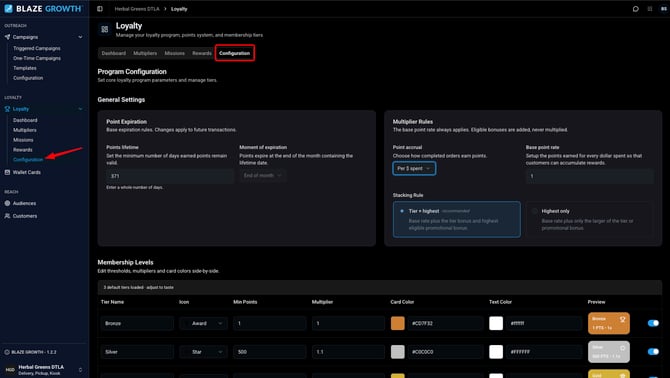Viewport: 670px width, 378px height.
Task: Switch to the Rewards tab
Action: [202, 53]
